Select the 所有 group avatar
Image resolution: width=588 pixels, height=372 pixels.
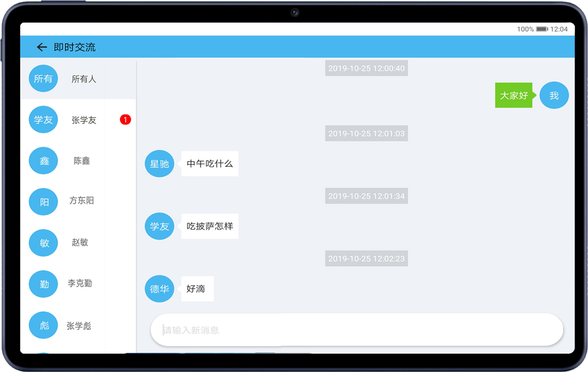coord(43,78)
